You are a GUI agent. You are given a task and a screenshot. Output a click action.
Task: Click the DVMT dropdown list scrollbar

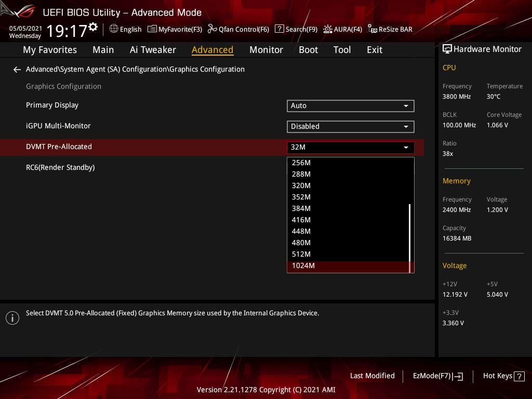point(410,238)
